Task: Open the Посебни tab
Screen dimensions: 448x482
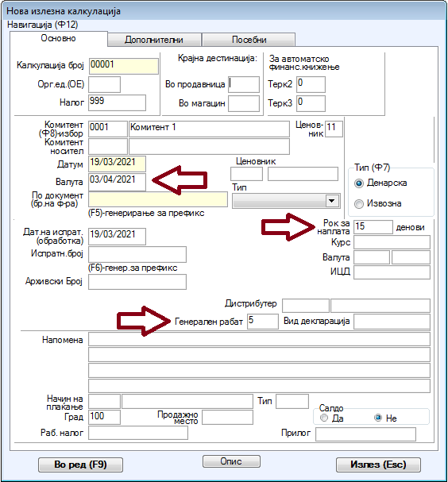Action: [249, 40]
